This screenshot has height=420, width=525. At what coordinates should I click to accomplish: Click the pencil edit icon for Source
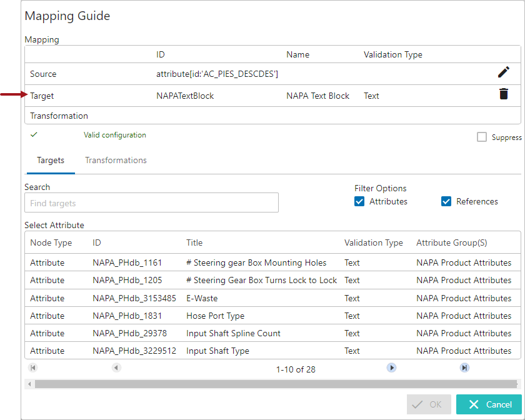coord(504,72)
